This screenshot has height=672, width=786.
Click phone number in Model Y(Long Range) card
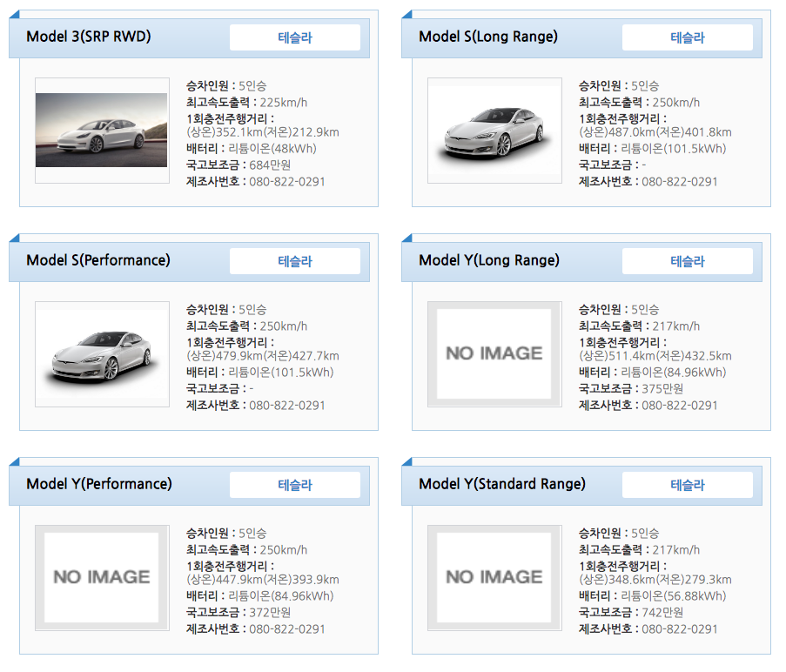(x=680, y=406)
